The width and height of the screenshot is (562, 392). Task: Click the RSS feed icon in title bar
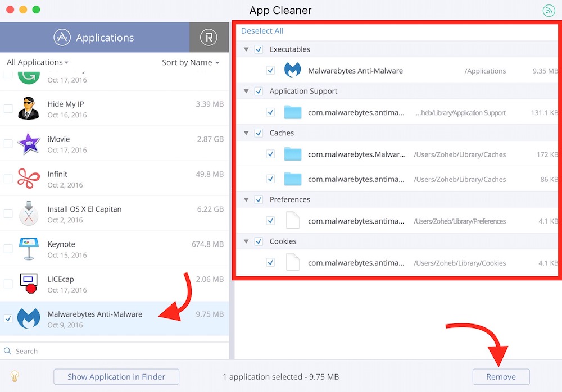549,11
